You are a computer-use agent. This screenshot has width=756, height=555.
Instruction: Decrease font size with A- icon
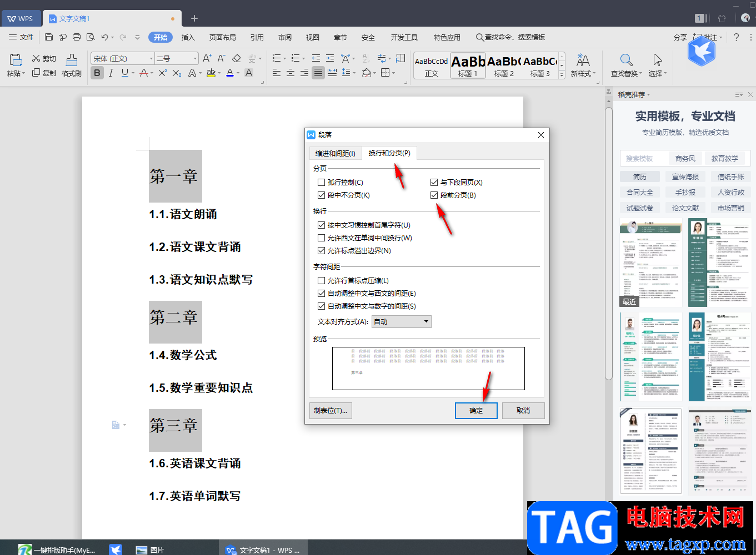pyautogui.click(x=221, y=58)
